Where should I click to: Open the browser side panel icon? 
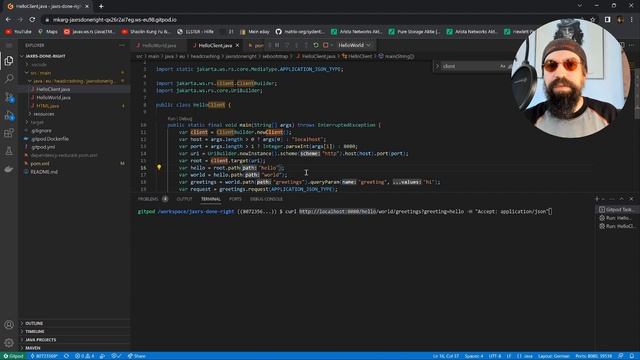[x=607, y=20]
